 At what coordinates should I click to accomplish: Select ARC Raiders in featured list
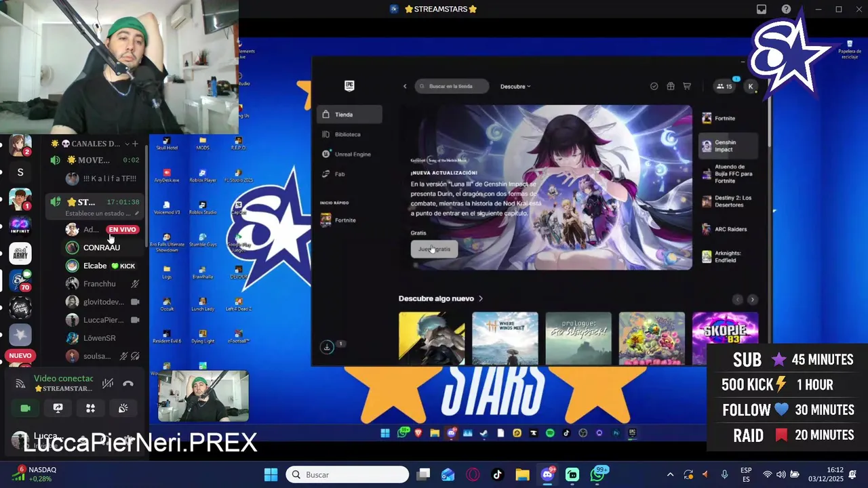click(728, 229)
